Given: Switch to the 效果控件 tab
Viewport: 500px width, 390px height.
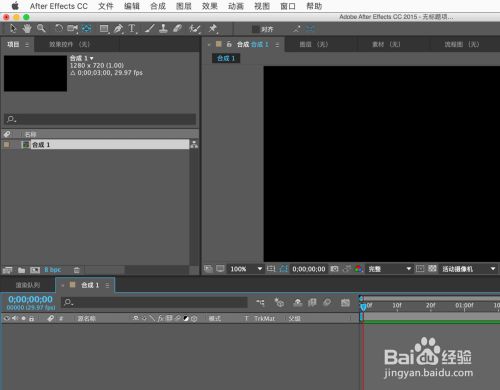Looking at the screenshot, I should point(69,44).
